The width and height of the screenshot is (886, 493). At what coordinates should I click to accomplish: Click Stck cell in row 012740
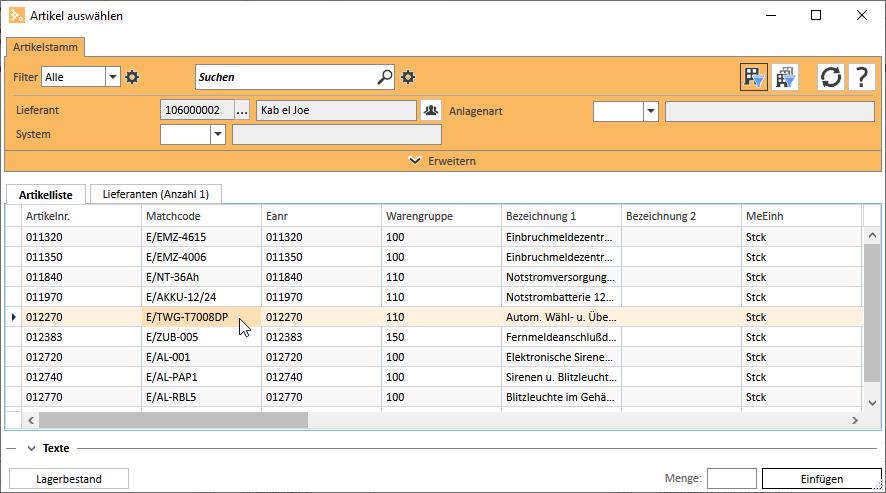pyautogui.click(x=802, y=377)
